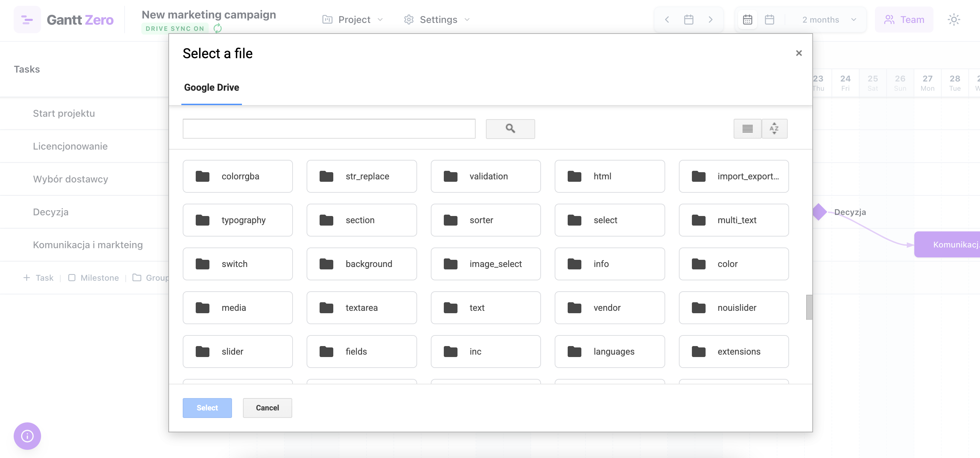This screenshot has height=458, width=980.
Task: Click the Task link to add a task
Action: 44,278
